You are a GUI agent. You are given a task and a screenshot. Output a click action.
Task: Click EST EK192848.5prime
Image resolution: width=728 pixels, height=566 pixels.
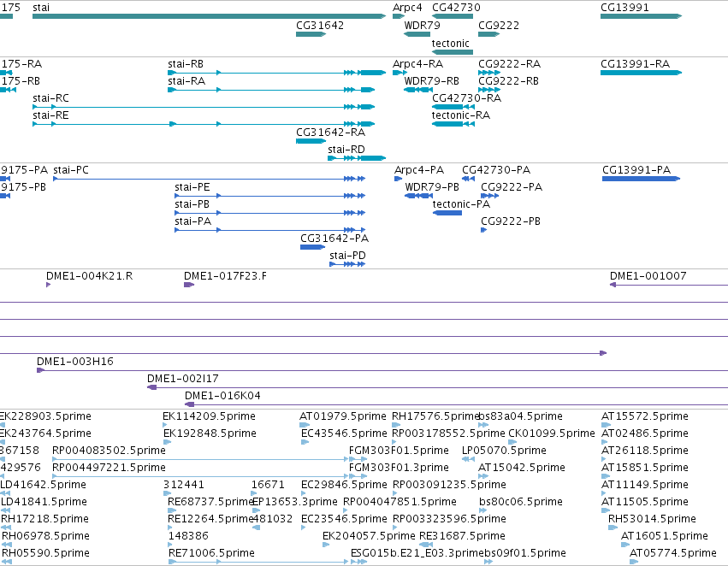tap(167, 442)
